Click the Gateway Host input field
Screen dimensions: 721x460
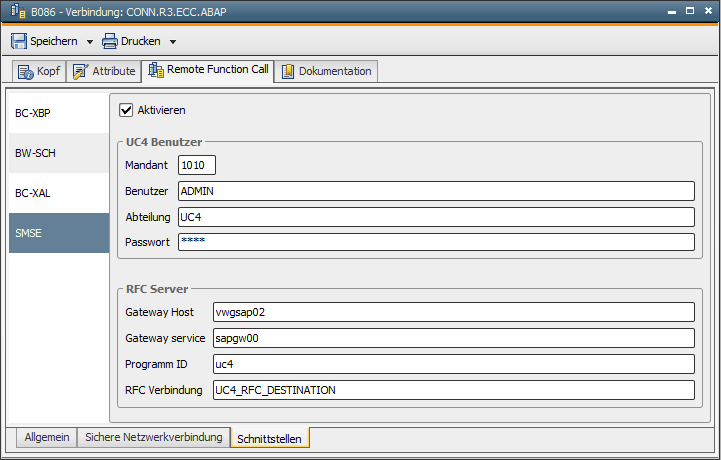(454, 312)
